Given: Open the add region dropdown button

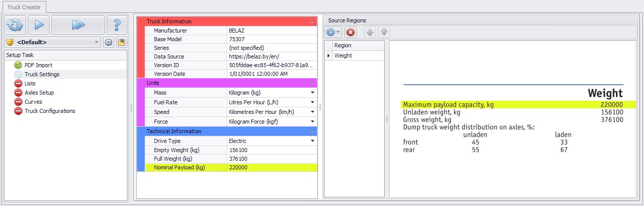Looking at the screenshot, I should point(333,32).
